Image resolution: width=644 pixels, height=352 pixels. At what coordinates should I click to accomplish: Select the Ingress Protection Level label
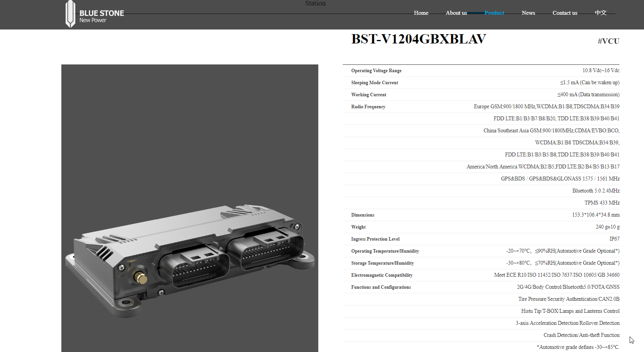(x=375, y=239)
